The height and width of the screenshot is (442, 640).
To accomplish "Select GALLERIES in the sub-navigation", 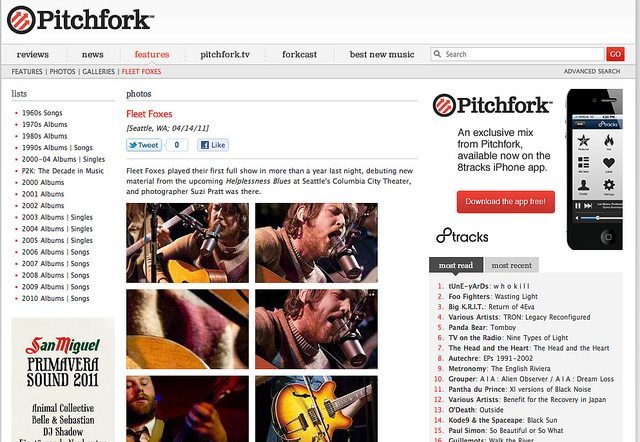I will [x=98, y=71].
